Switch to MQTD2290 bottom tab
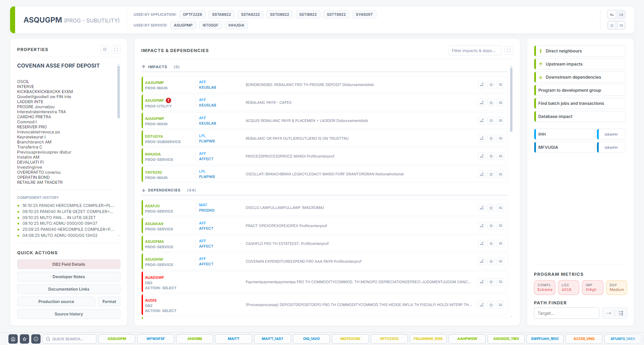The height and width of the screenshot is (345, 644). click(x=350, y=339)
